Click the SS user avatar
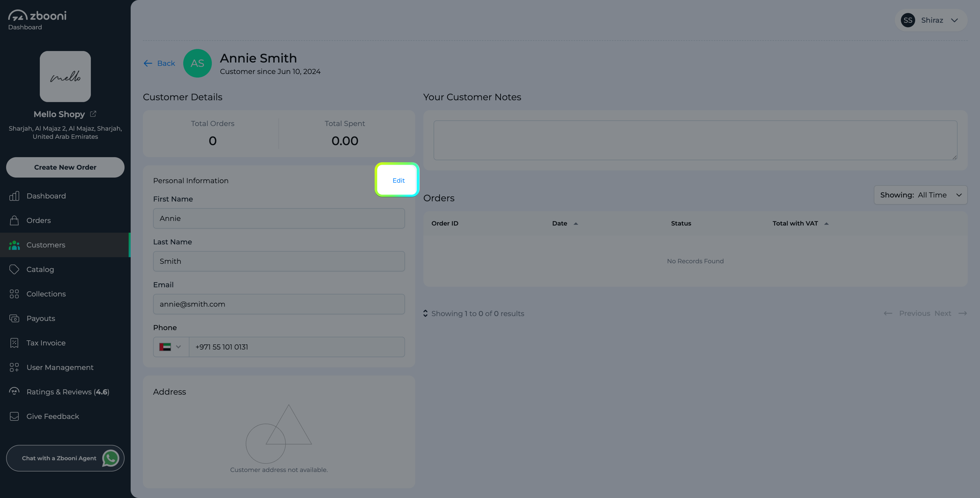 pyautogui.click(x=908, y=20)
